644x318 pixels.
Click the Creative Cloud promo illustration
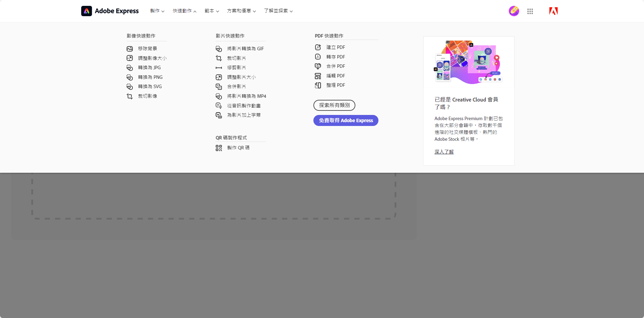click(469, 62)
